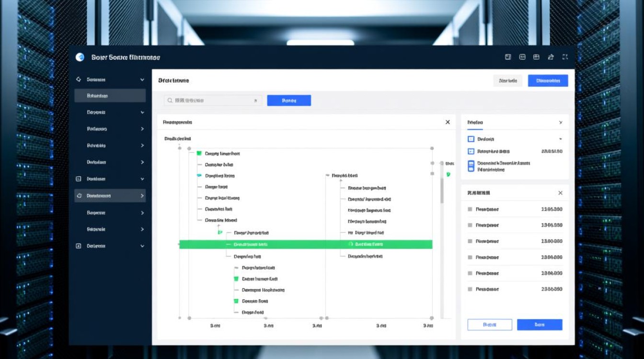The height and width of the screenshot is (359, 644).
Task: Click the icon beside the first sidebar item
Action: pos(79,79)
